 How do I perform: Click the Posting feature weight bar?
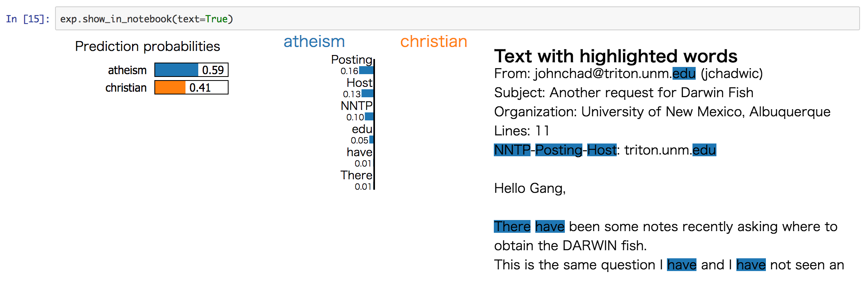tap(366, 71)
